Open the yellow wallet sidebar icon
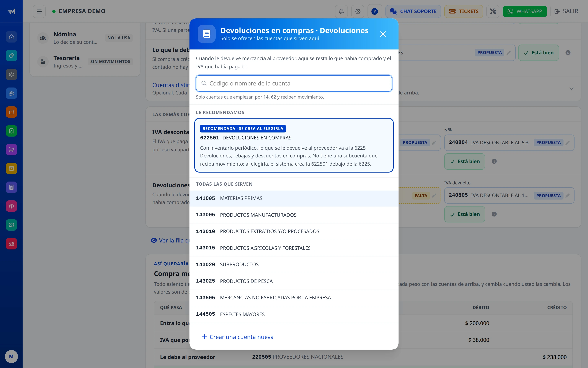Image resolution: width=588 pixels, height=368 pixels. click(x=11, y=168)
